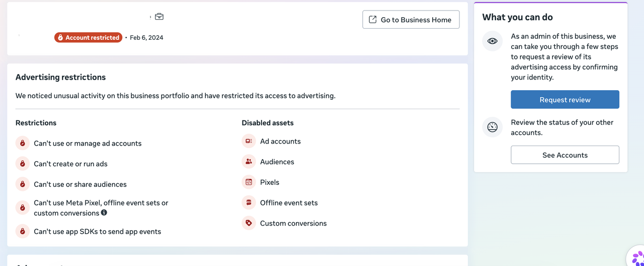Click the lock icon beside Can't use or share audiences
The image size is (644, 266).
click(23, 184)
